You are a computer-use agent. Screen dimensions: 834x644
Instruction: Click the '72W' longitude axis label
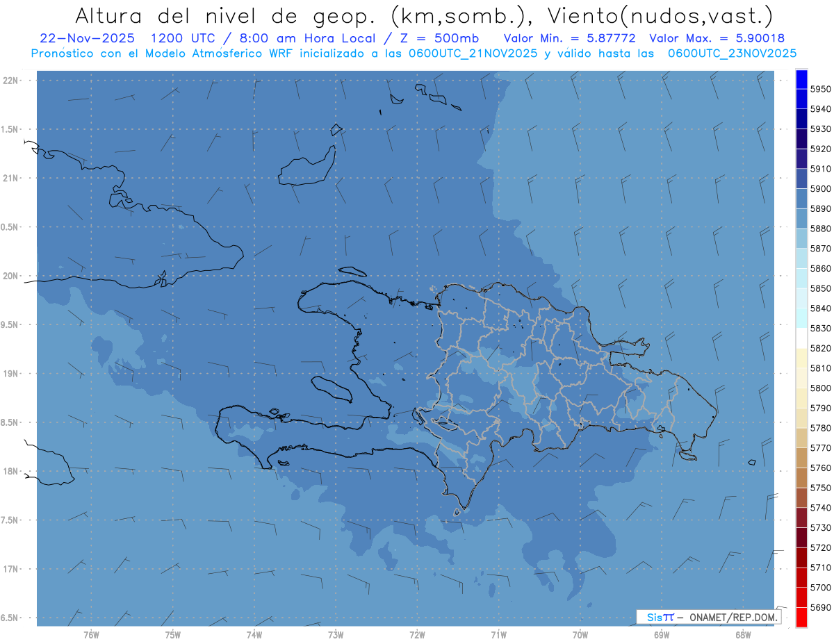[x=417, y=634]
